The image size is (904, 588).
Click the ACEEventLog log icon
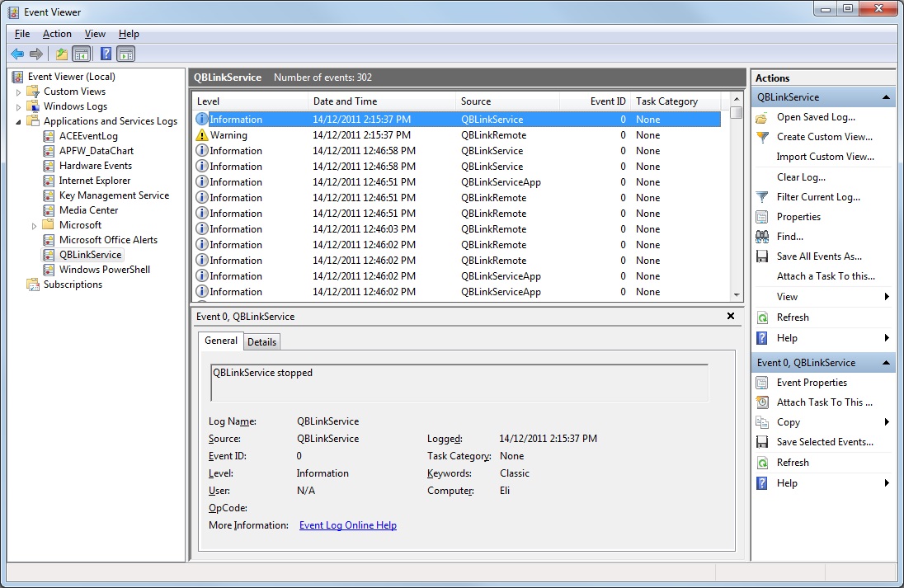49,136
